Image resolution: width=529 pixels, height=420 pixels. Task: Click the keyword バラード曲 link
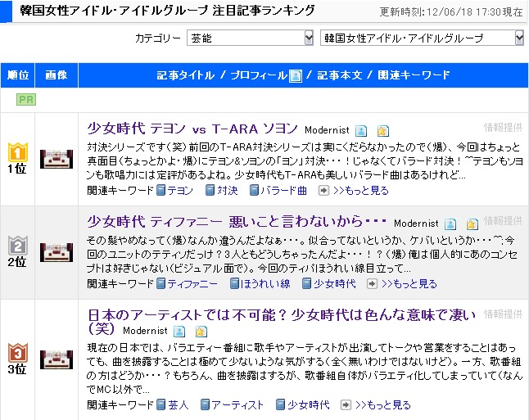click(x=283, y=191)
